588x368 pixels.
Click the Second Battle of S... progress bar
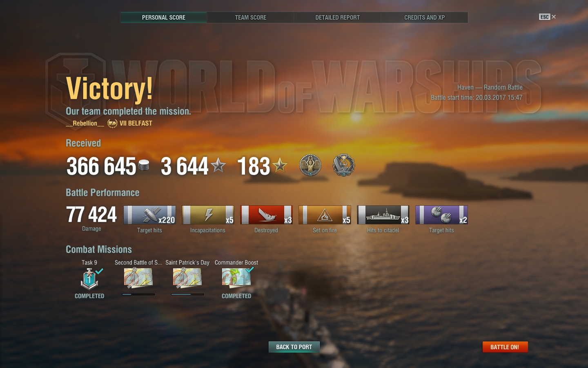coord(138,294)
